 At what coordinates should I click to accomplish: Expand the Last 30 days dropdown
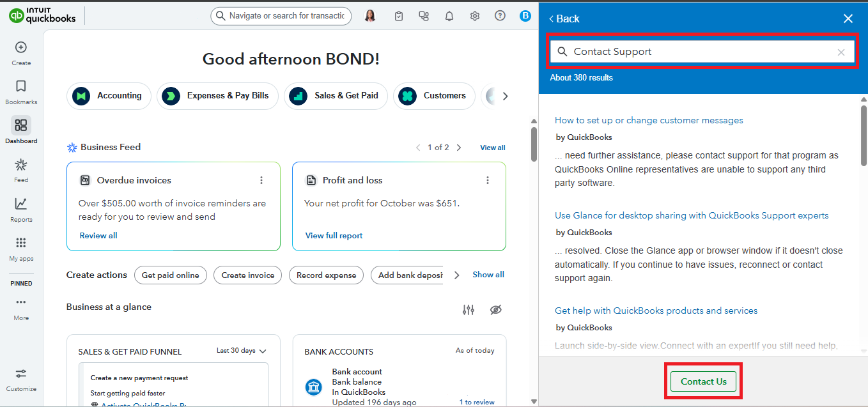pos(242,351)
